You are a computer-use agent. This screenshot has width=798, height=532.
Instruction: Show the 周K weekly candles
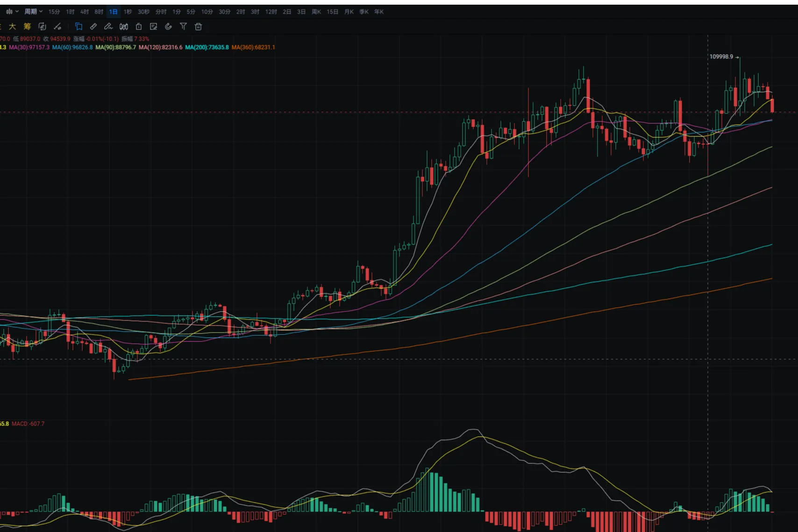tap(316, 12)
